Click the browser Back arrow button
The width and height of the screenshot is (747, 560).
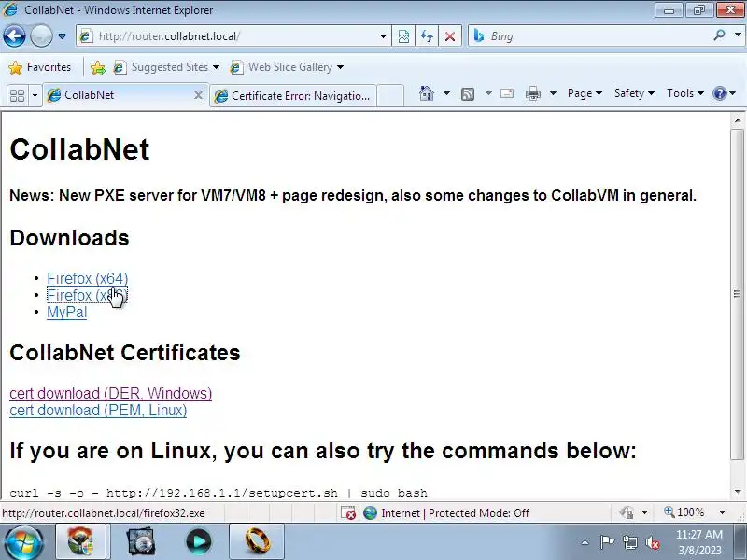click(x=14, y=35)
